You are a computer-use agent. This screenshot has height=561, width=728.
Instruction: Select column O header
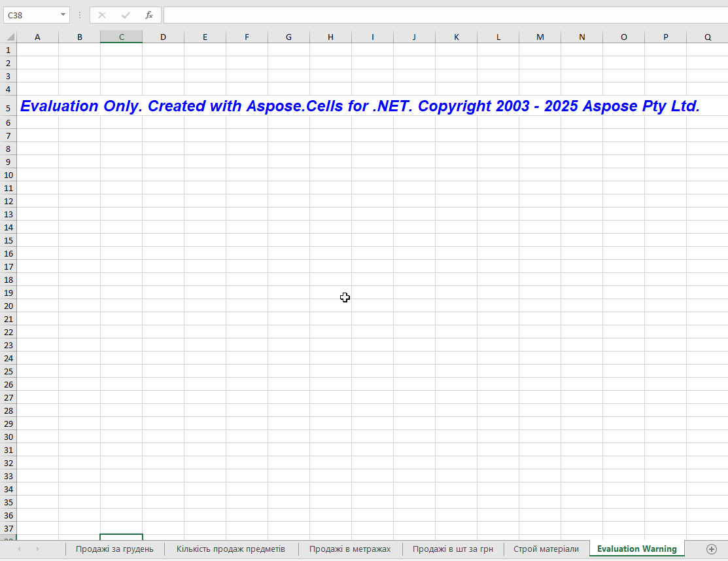[x=623, y=37]
